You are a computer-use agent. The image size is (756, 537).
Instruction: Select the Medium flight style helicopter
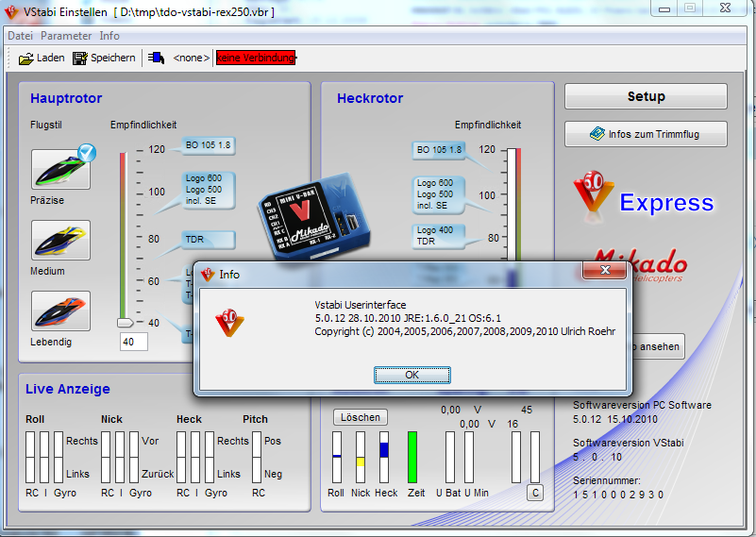pos(60,240)
